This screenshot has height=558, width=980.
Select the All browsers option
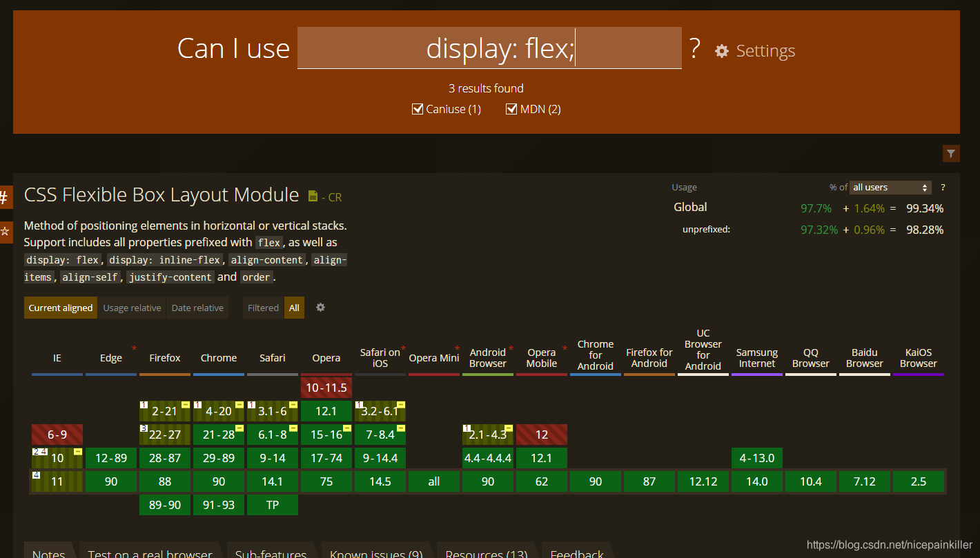click(x=294, y=308)
